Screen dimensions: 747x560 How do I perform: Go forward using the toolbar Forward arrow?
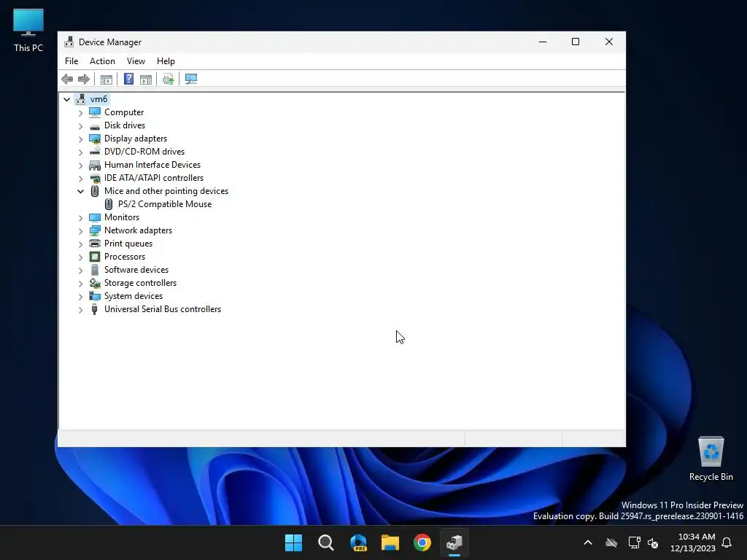pos(84,79)
